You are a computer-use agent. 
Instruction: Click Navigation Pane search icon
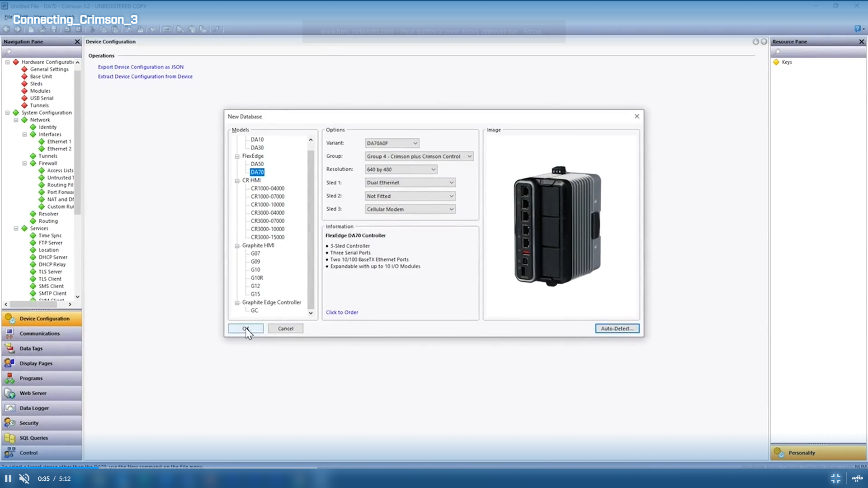(8, 52)
